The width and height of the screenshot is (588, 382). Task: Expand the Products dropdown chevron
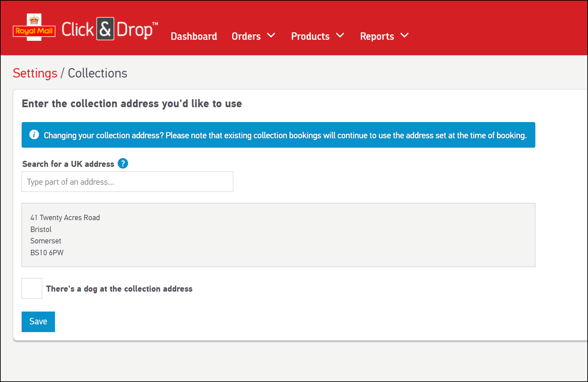click(x=340, y=35)
